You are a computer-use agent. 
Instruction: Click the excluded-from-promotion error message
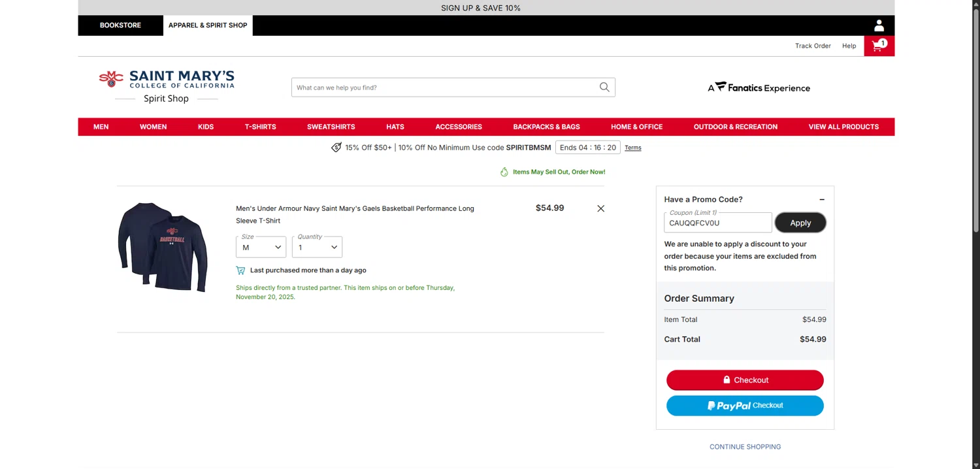(x=740, y=256)
